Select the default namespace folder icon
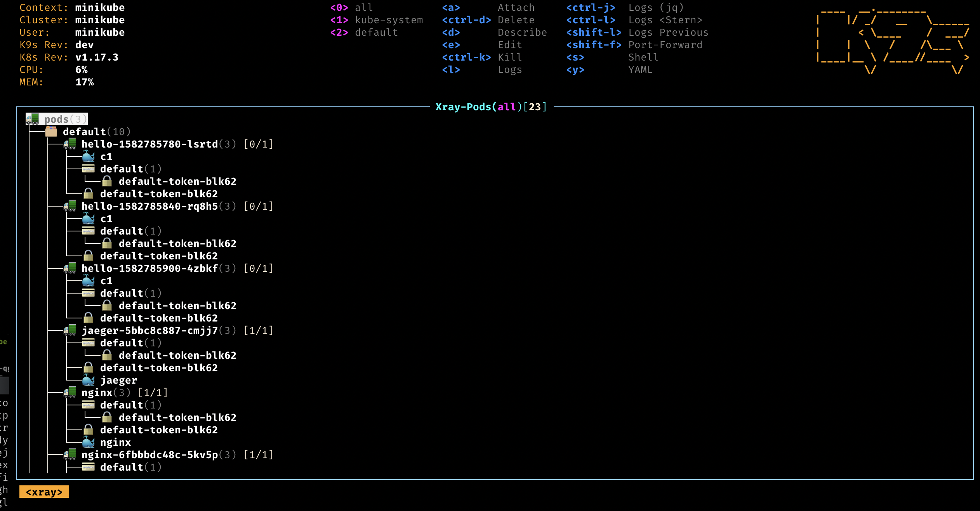Viewport: 980px width, 511px height. pos(51,132)
